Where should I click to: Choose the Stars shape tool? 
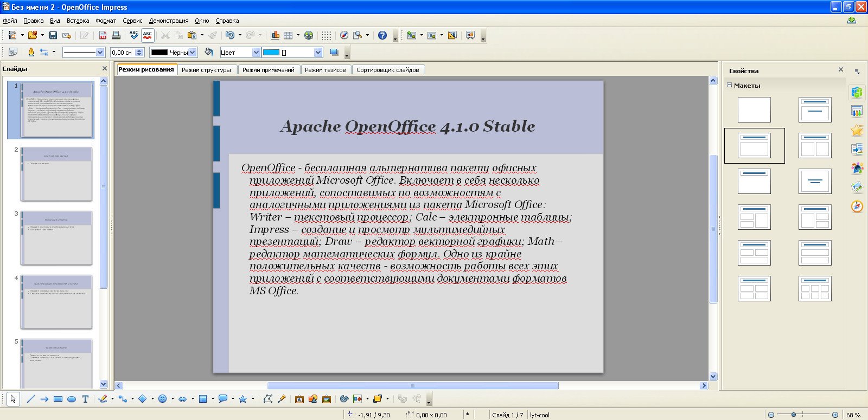242,399
